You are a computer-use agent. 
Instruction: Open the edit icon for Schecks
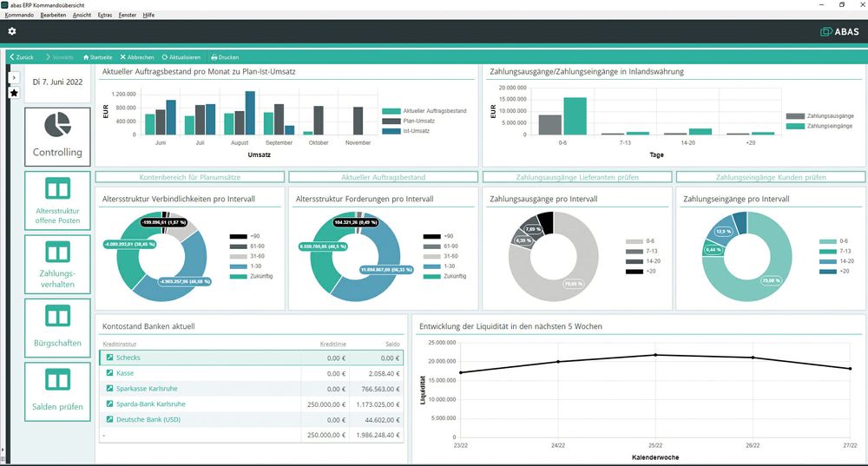point(109,358)
